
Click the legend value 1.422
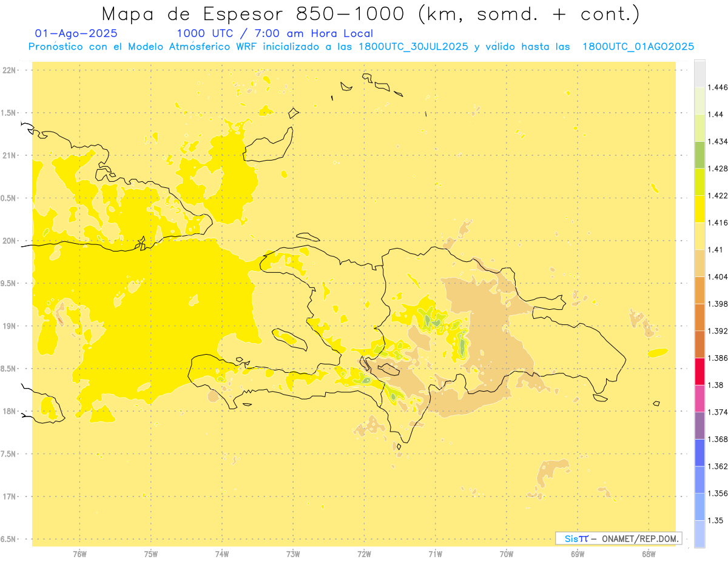coord(717,196)
